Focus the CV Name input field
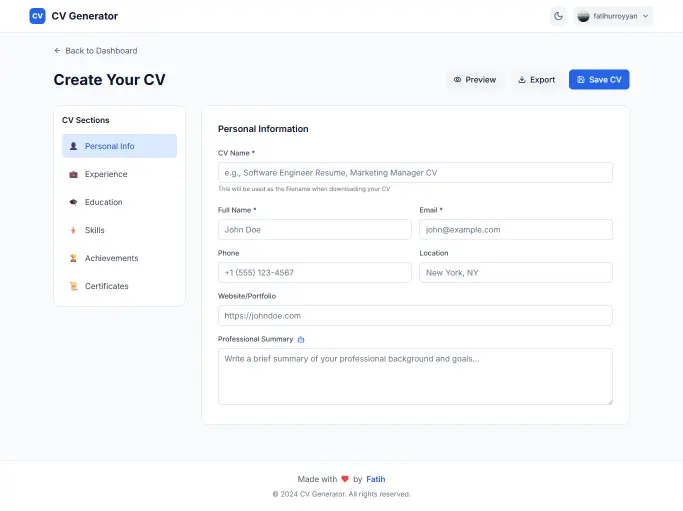The image size is (683, 511). pos(415,173)
